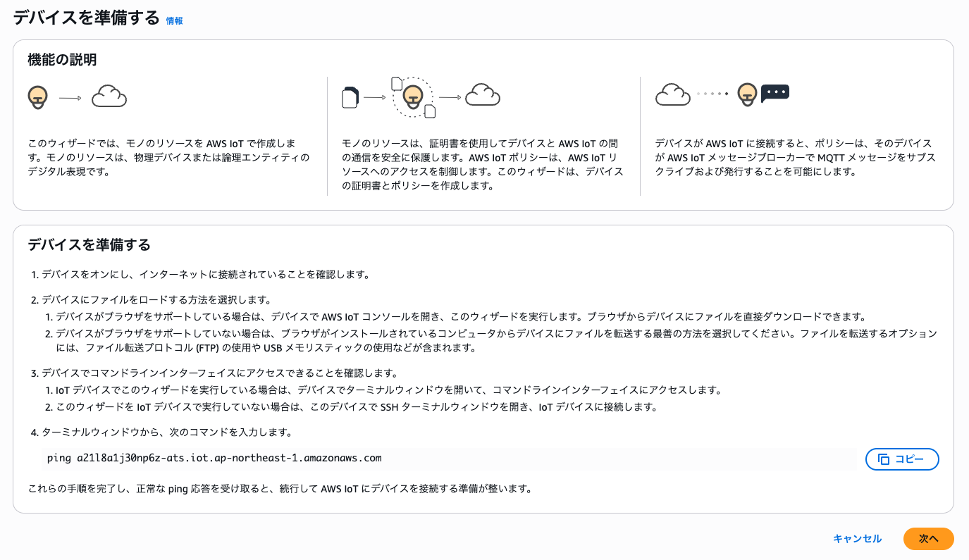Click the デバイスを準備する section heading in panel
969x560 pixels.
coord(89,245)
